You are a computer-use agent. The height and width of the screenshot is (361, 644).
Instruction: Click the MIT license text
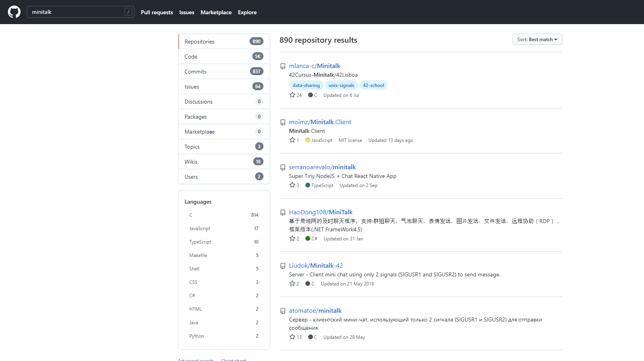(x=350, y=140)
